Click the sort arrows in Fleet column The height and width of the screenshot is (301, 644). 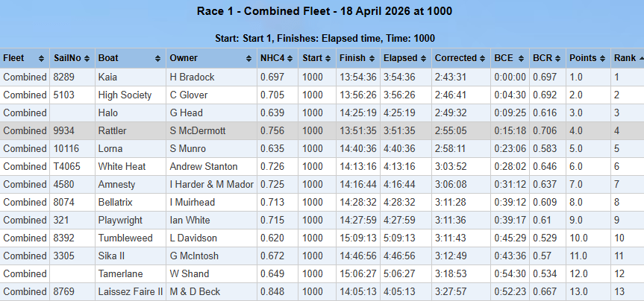pos(43,58)
